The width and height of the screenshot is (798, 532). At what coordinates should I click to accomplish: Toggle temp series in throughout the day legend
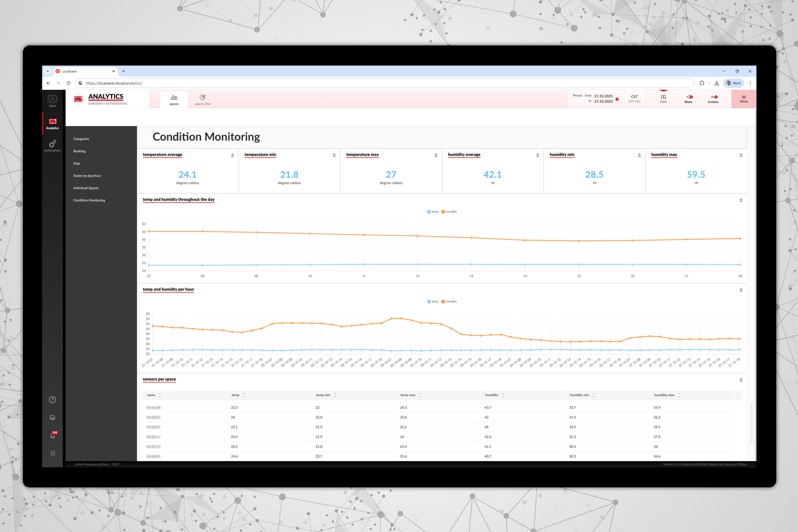point(433,212)
